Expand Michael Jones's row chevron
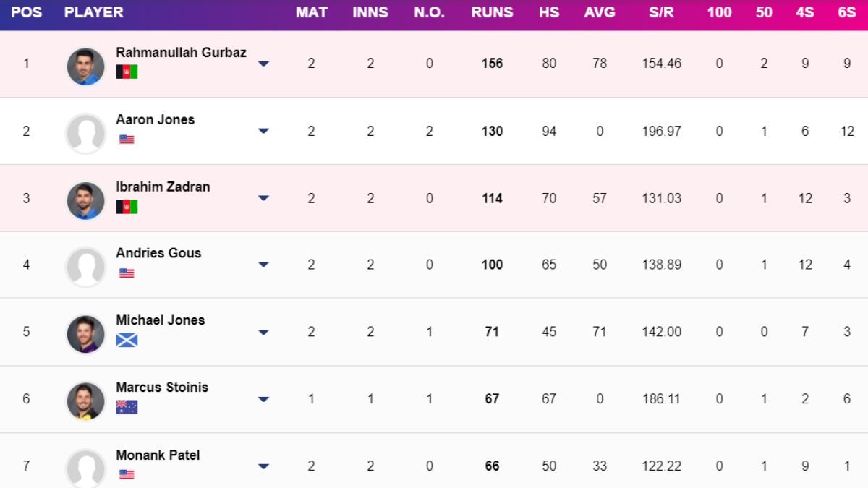The height and width of the screenshot is (488, 868). pyautogui.click(x=263, y=332)
